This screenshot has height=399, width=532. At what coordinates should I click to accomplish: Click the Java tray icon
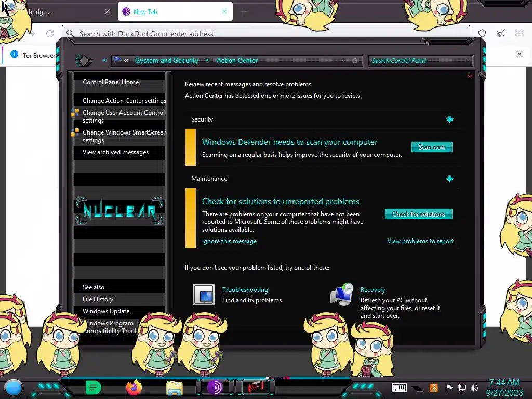click(x=433, y=388)
